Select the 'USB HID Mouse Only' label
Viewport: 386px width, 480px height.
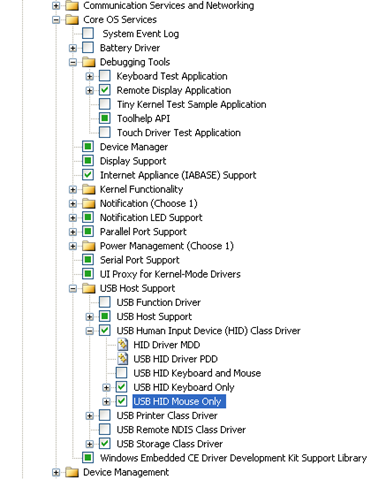[x=179, y=401]
